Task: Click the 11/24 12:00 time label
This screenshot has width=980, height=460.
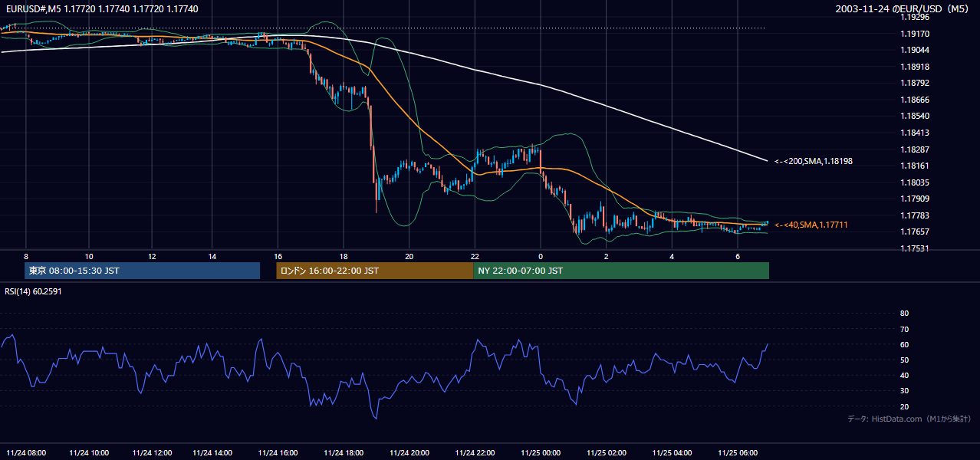Action: [x=152, y=453]
